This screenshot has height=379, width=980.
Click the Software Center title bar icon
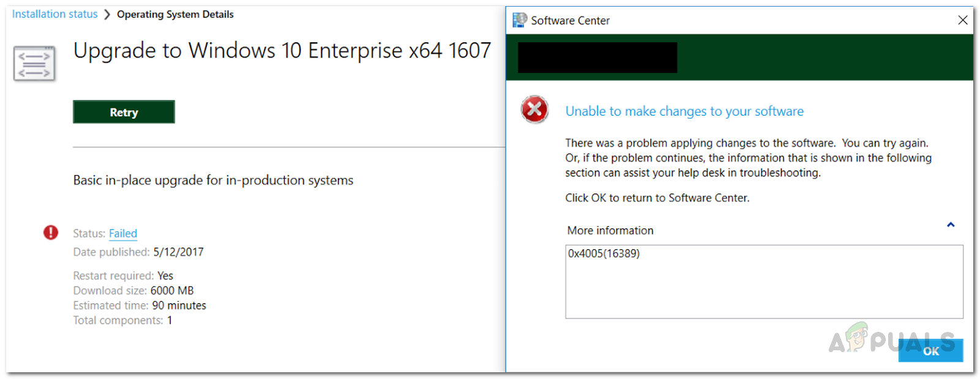point(520,20)
